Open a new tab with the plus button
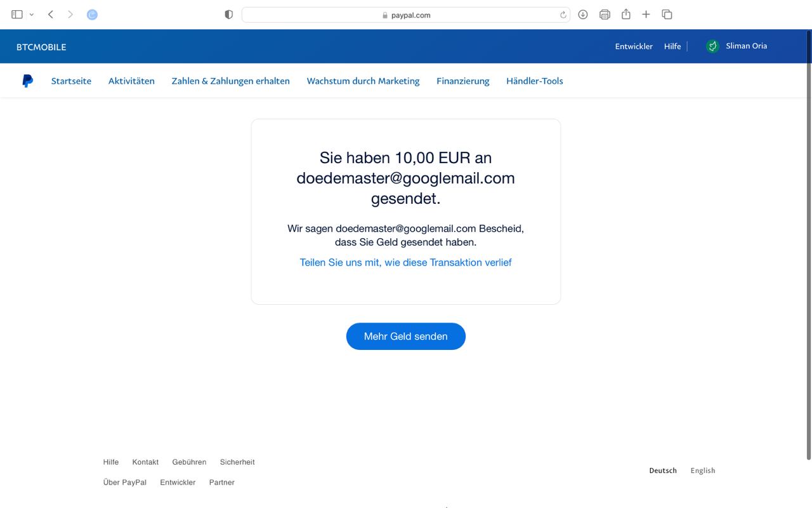 pyautogui.click(x=646, y=15)
